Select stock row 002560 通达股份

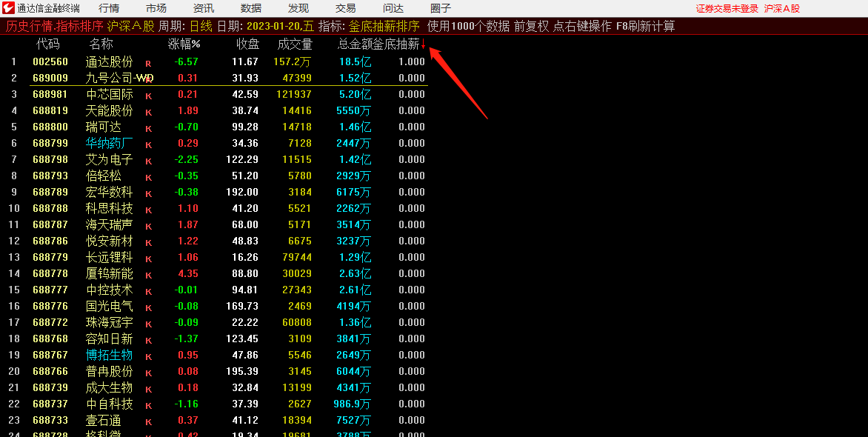(110, 61)
